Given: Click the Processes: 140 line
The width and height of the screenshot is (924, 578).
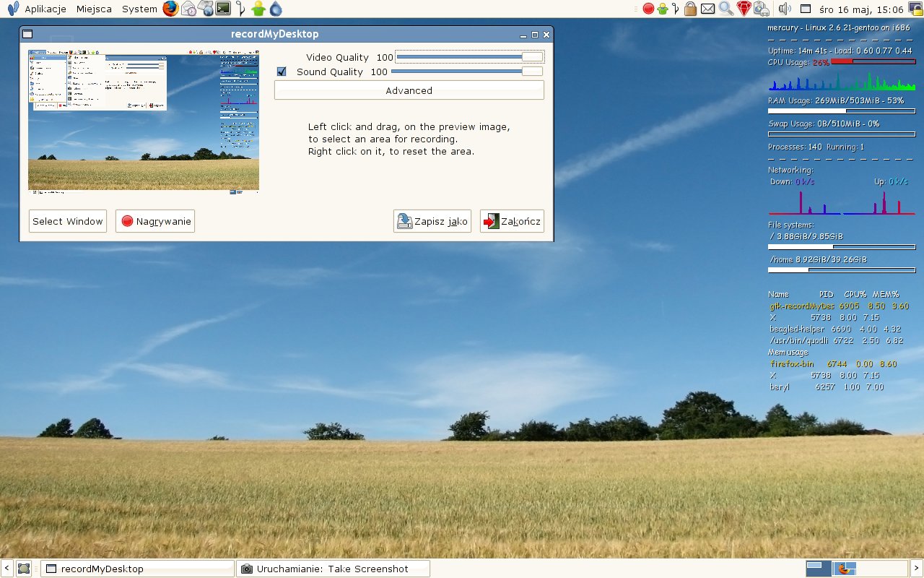Looking at the screenshot, I should click(816, 147).
